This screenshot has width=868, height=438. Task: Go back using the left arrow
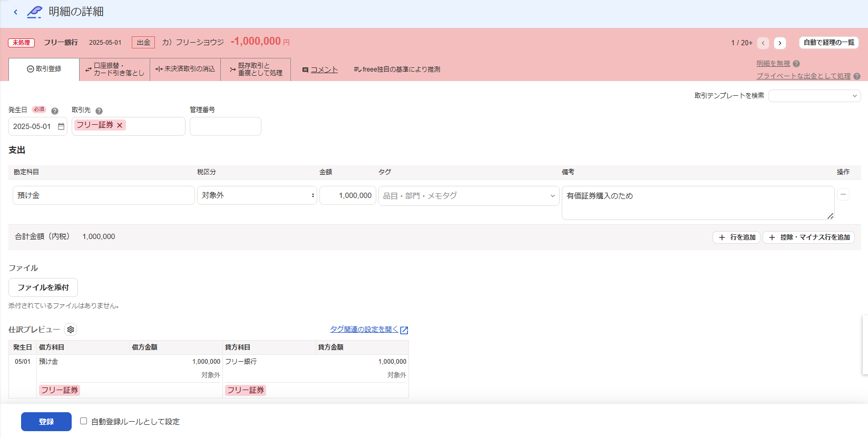point(15,12)
